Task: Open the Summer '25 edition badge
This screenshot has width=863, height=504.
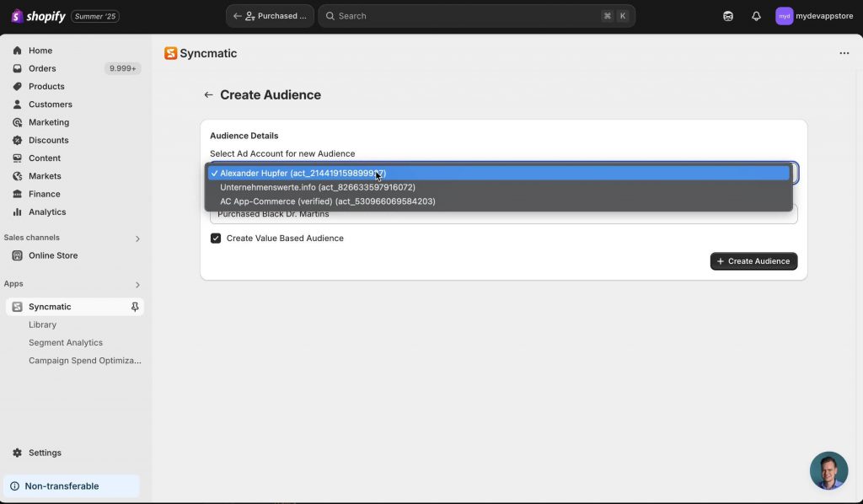Action: click(x=95, y=17)
